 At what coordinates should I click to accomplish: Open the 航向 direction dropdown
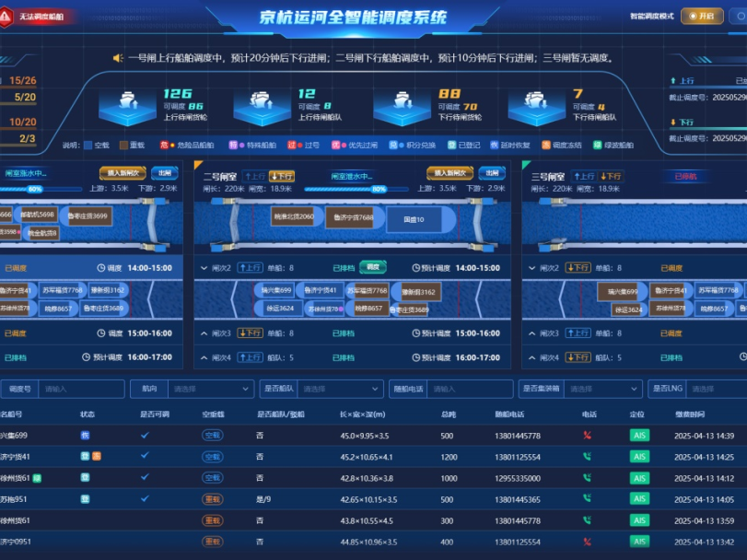[x=210, y=390]
